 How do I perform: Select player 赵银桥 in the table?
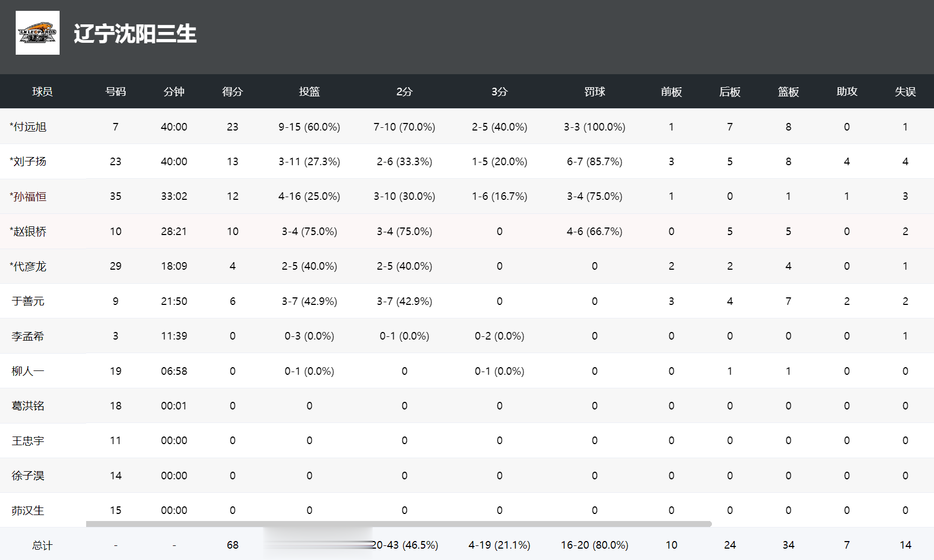tap(30, 231)
